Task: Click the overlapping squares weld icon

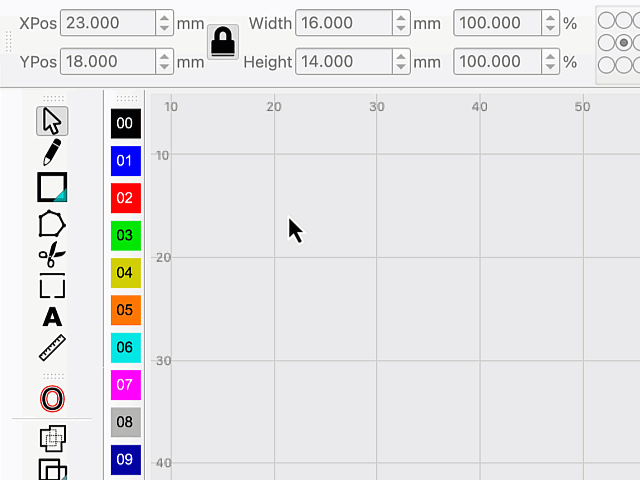Action: (52, 437)
